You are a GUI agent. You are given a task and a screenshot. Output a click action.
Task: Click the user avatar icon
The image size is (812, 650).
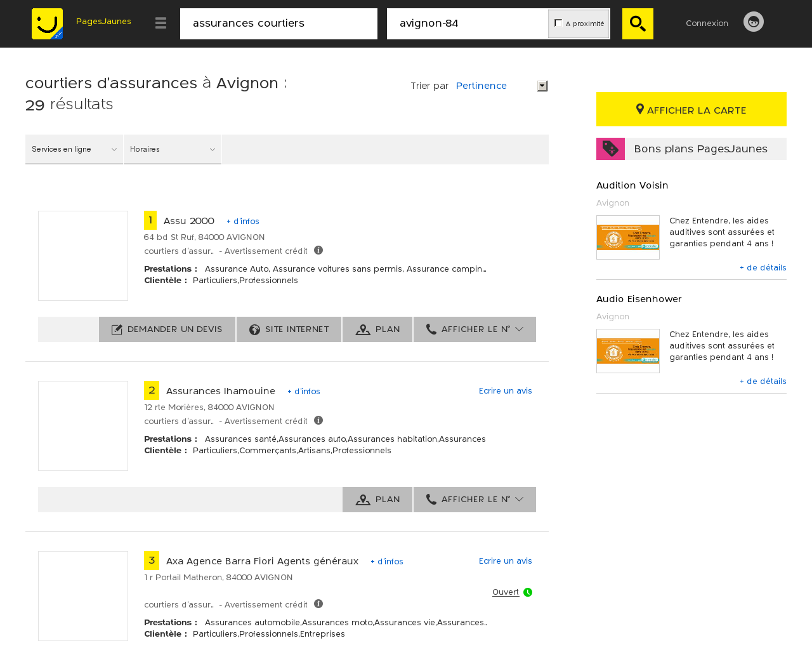(x=754, y=22)
